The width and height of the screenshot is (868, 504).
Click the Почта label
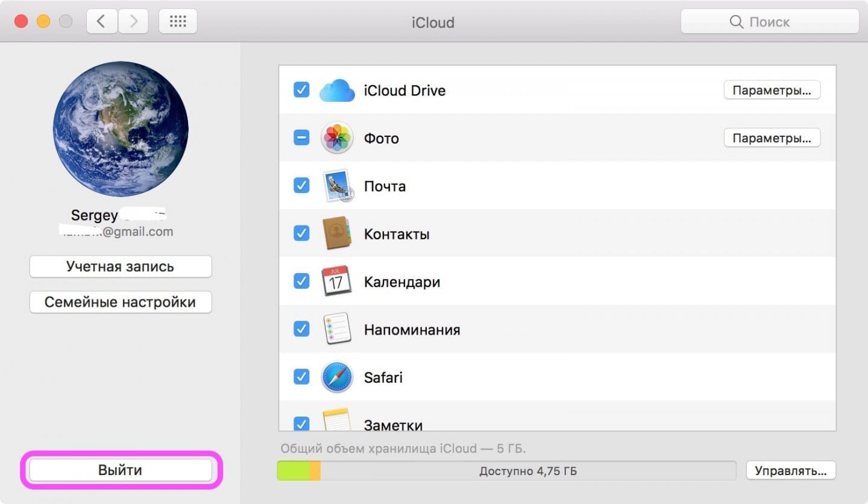385,186
